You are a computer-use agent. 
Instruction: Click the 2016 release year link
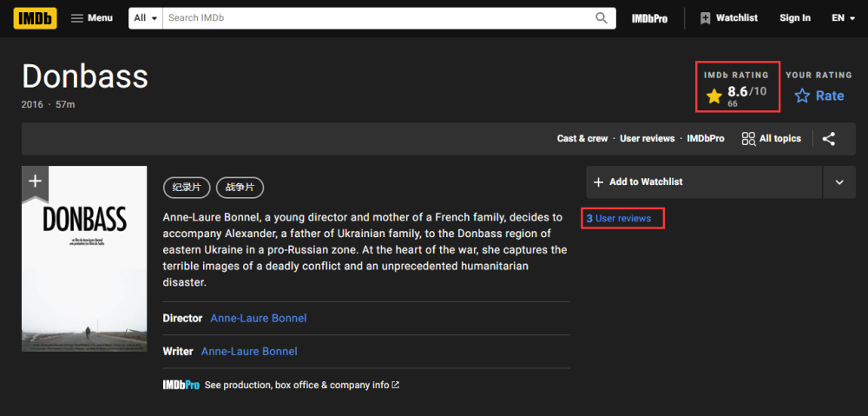[x=32, y=104]
